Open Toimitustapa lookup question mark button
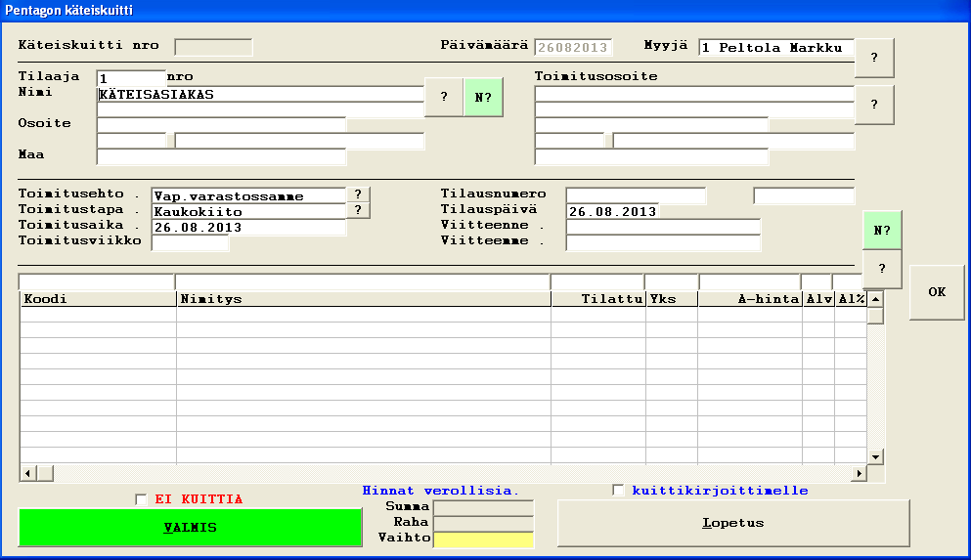The width and height of the screenshot is (971, 560). tap(358, 210)
